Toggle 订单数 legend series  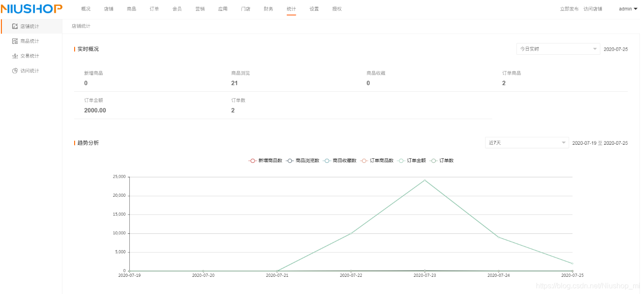tap(442, 161)
